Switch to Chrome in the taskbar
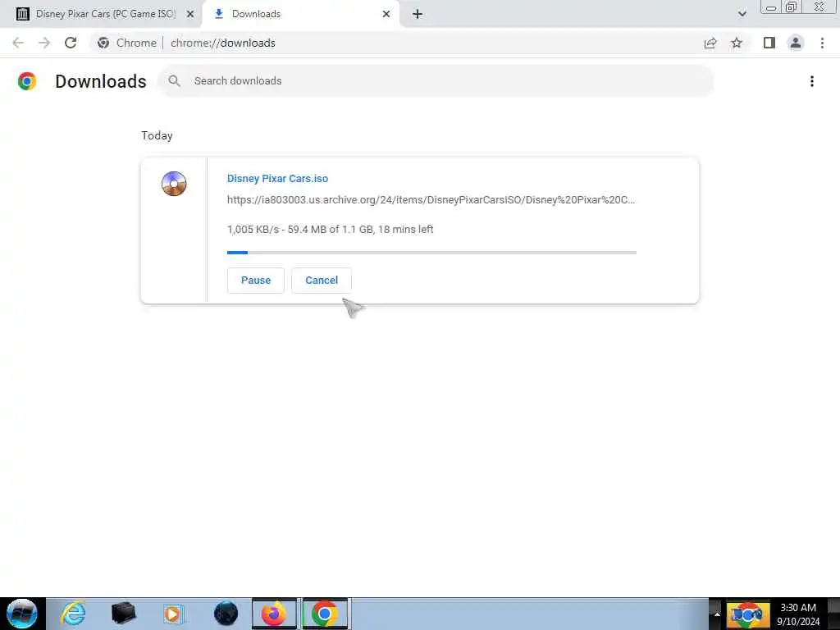840x630 pixels. click(x=325, y=614)
